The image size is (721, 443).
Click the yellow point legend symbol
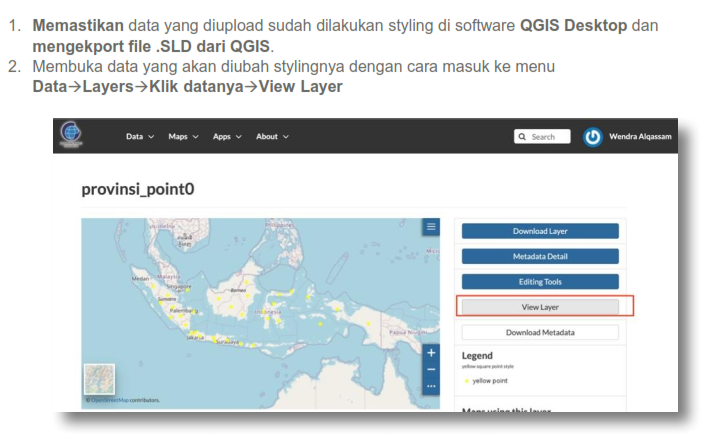[x=466, y=381]
